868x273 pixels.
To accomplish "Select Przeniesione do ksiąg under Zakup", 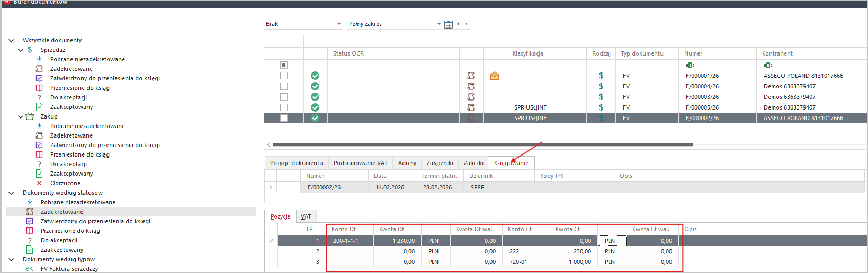I will point(79,154).
